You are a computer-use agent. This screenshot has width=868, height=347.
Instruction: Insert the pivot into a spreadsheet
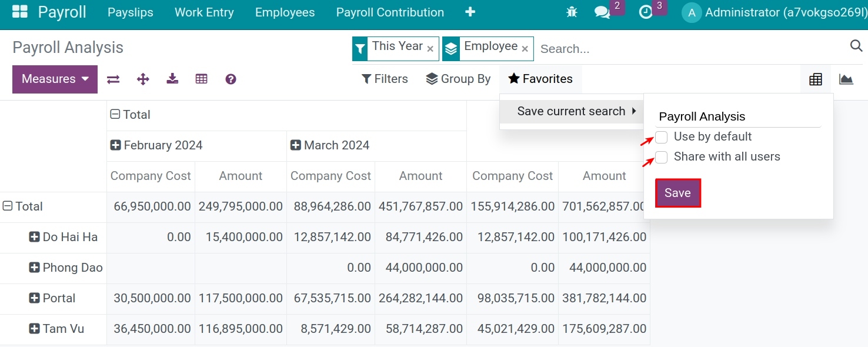coord(202,79)
